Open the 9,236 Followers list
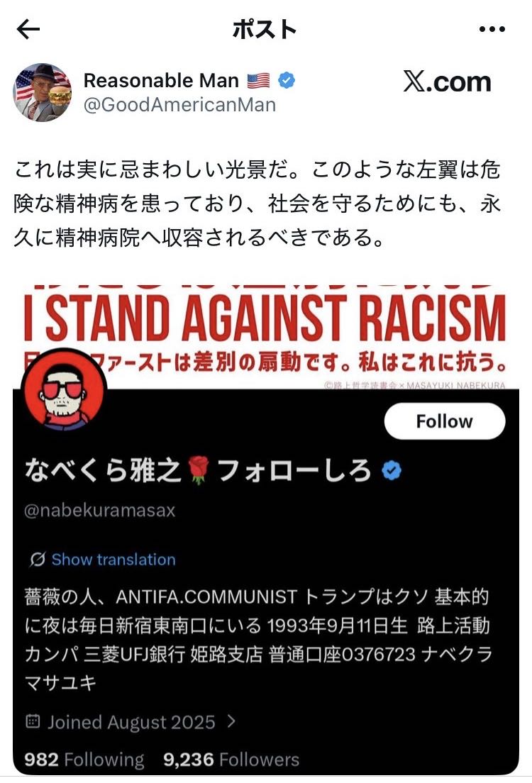 tap(231, 760)
